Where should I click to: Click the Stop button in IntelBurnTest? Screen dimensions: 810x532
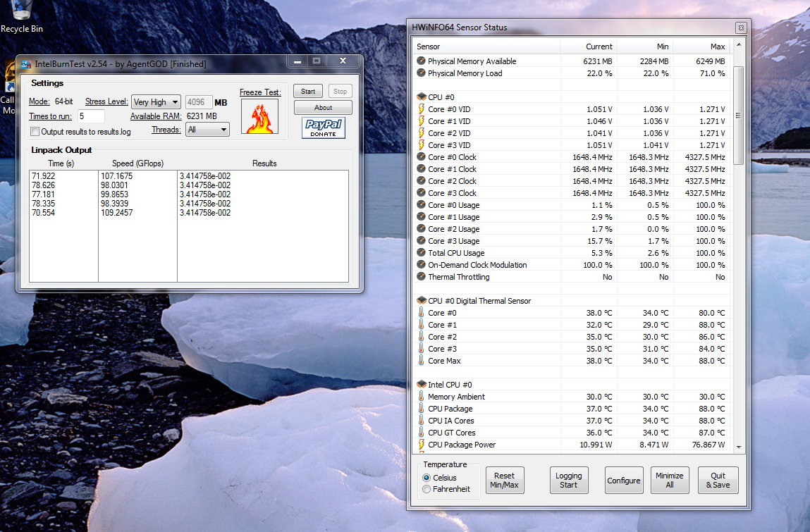point(340,92)
